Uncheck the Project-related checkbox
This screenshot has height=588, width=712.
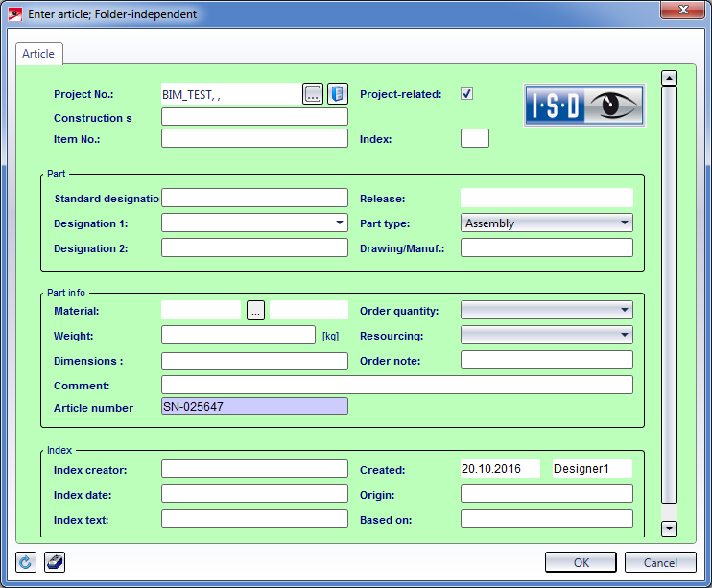[467, 94]
